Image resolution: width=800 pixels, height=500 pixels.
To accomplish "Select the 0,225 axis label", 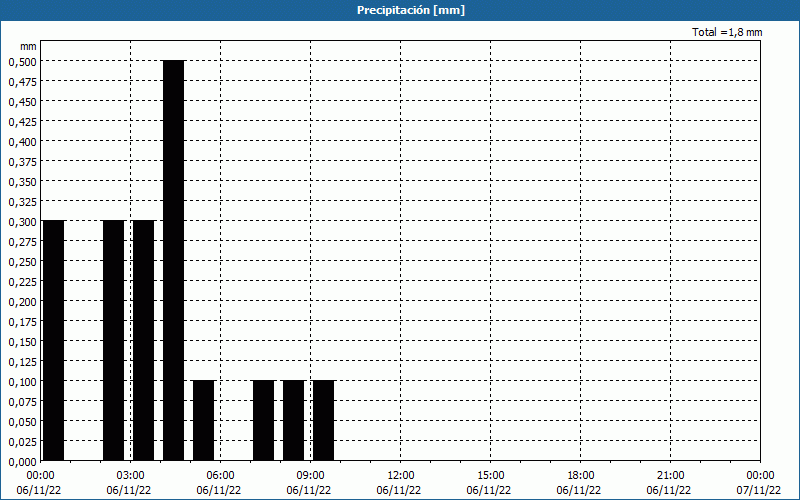I will [22, 282].
